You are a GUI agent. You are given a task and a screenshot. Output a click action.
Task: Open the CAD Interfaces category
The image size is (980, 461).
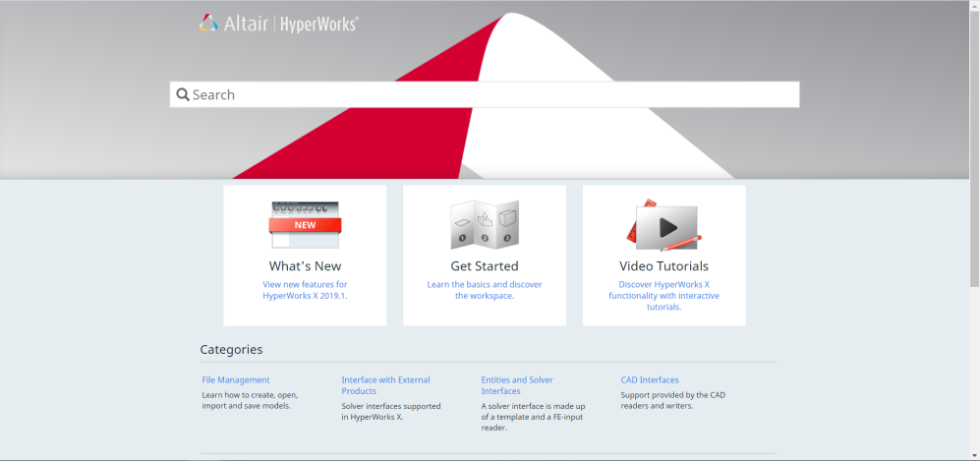[650, 379]
